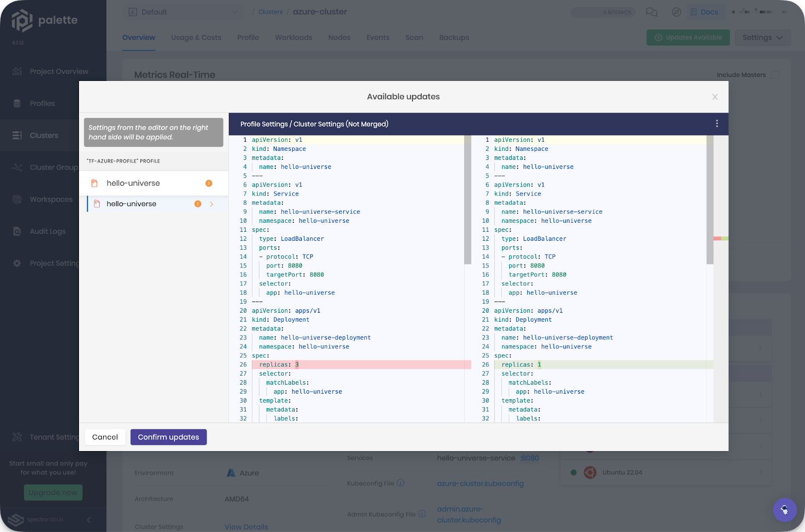This screenshot has width=805, height=532.
Task: Select the Cluster Groups sidebar icon
Action: 17,167
